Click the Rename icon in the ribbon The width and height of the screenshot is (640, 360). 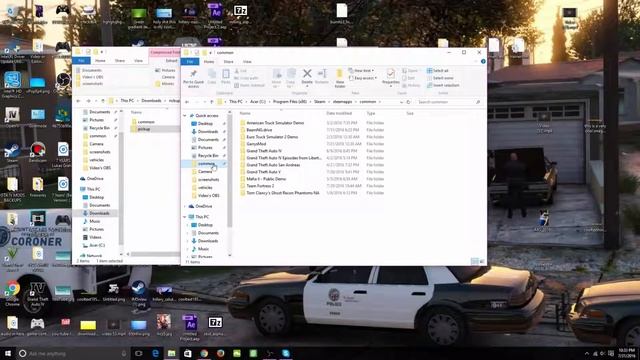[322, 76]
